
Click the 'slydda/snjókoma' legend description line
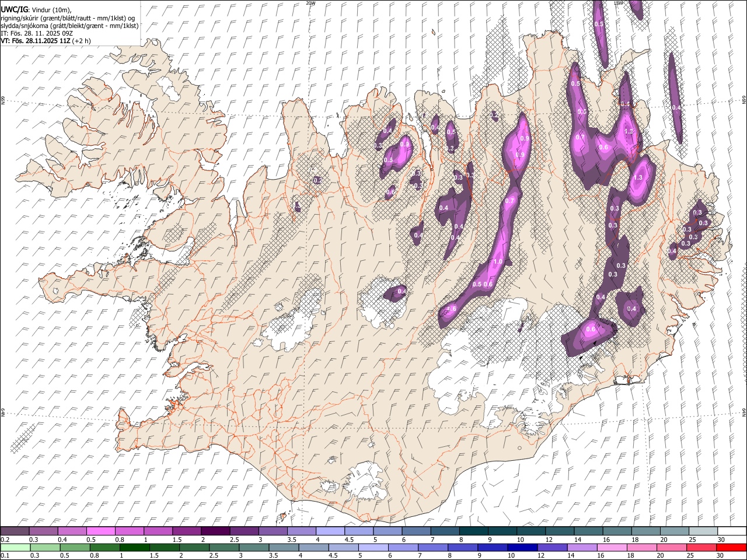(69, 26)
